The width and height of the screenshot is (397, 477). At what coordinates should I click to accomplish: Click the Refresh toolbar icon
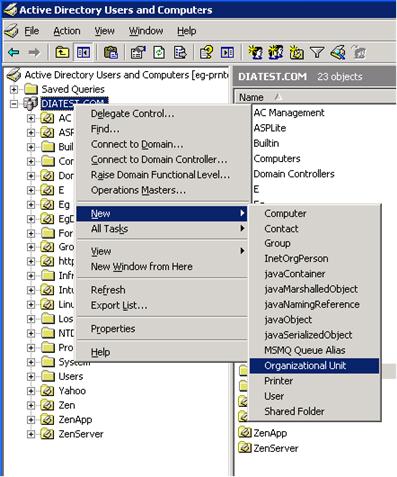coord(159,53)
